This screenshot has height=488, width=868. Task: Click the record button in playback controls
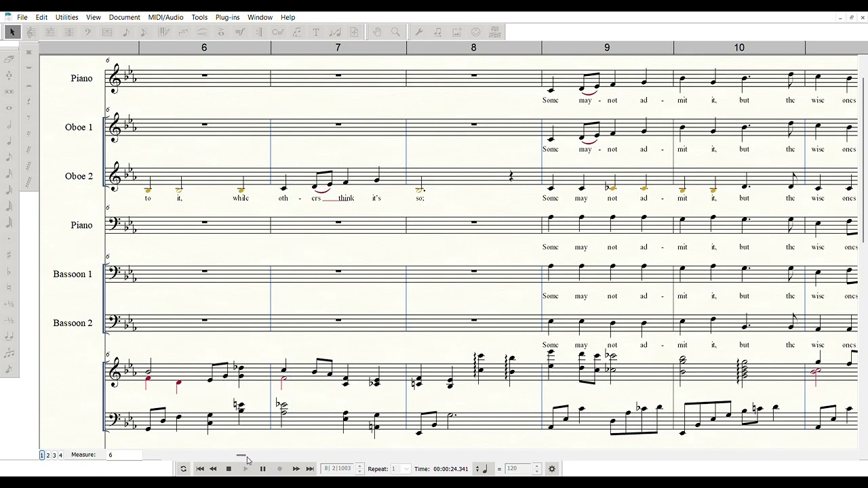point(279,468)
